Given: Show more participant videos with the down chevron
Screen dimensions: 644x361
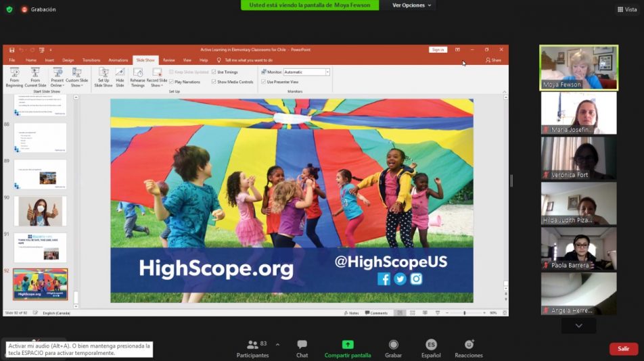Looking at the screenshot, I should click(578, 326).
